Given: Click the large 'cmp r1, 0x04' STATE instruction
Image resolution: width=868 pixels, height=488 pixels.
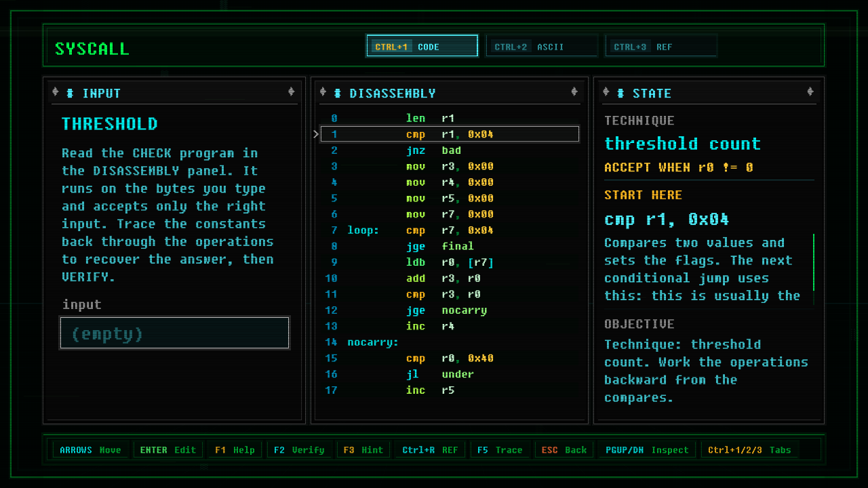Looking at the screenshot, I should (667, 220).
